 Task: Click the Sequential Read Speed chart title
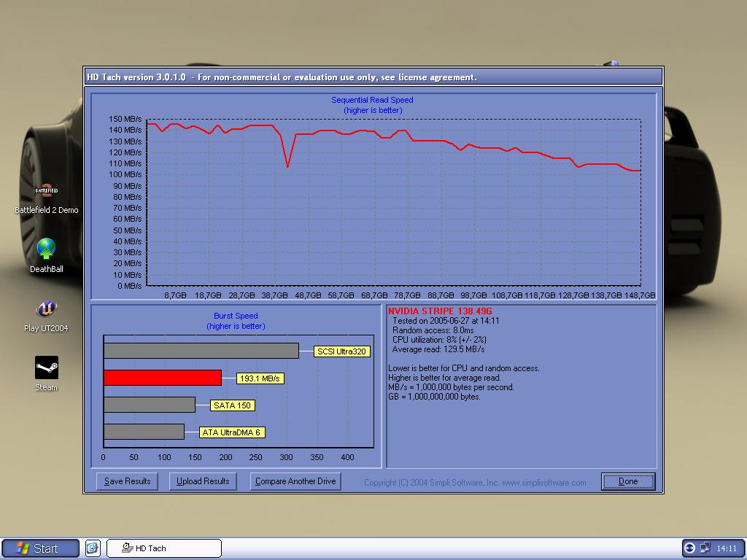point(373,100)
